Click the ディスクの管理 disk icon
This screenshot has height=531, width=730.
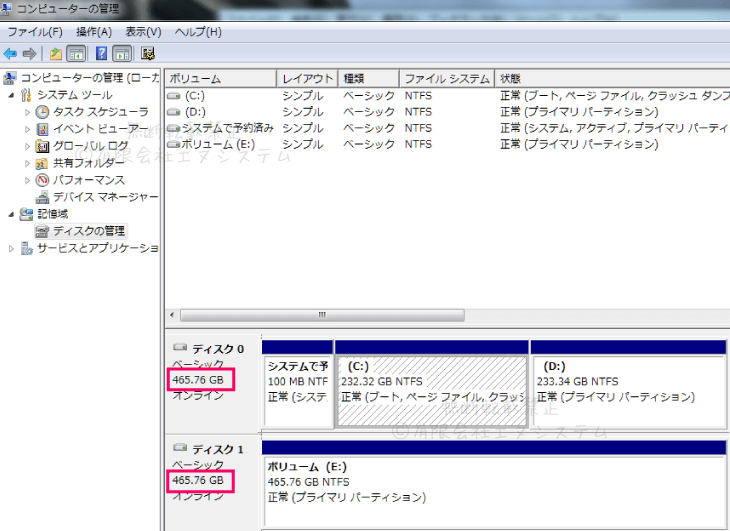coord(42,231)
